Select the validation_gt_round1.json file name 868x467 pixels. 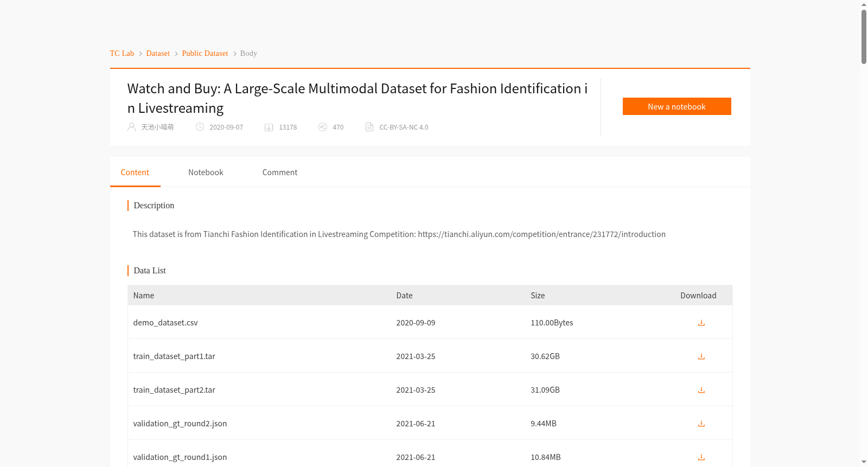(x=180, y=457)
